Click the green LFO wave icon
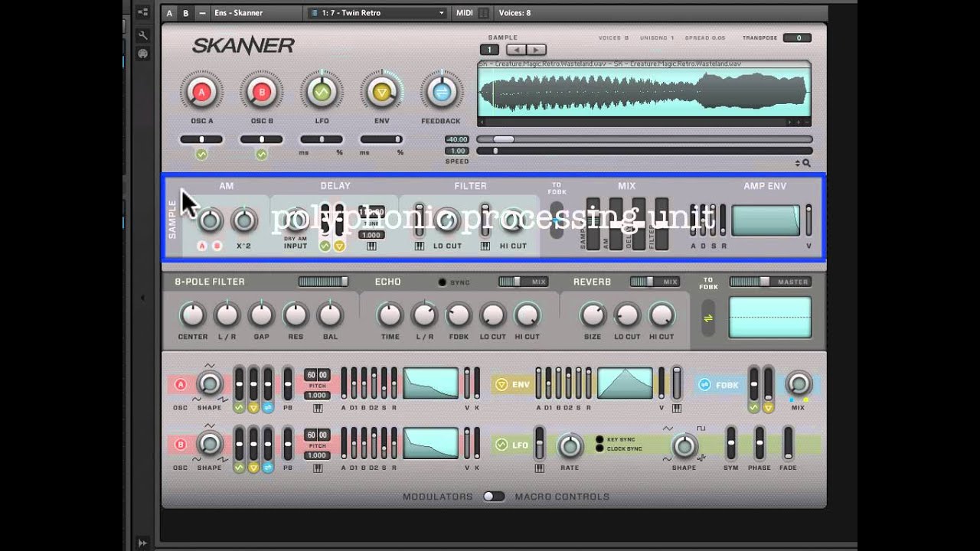 click(501, 445)
